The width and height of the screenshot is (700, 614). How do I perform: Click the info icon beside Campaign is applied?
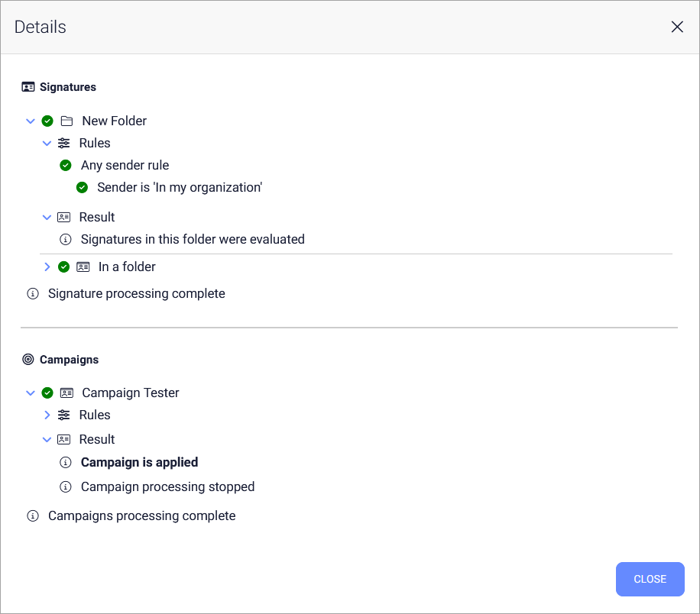66,462
